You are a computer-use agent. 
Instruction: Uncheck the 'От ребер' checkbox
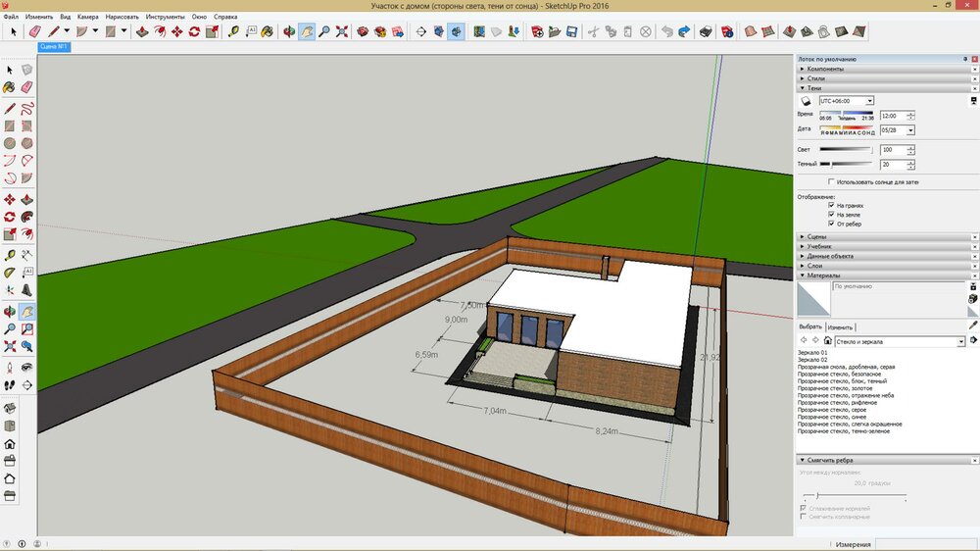pos(832,223)
